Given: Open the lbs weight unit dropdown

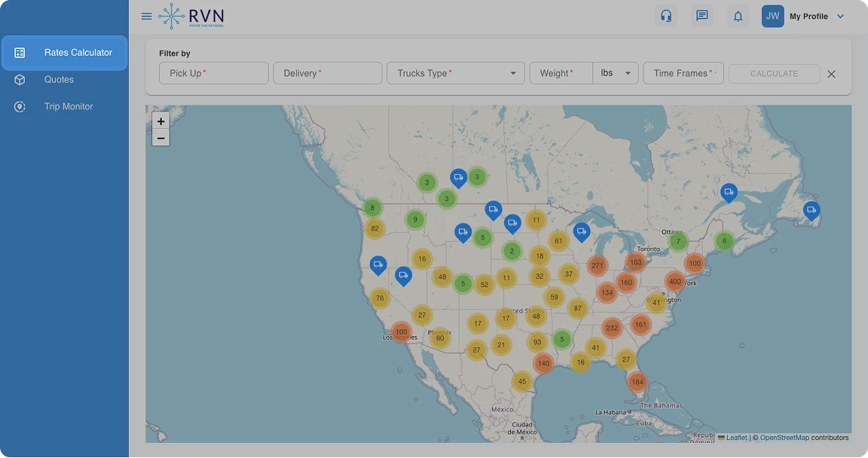Looking at the screenshot, I should point(616,73).
